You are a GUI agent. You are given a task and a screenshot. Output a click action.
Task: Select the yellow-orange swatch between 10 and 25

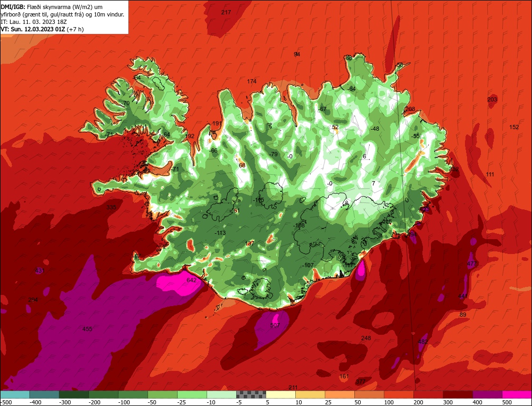point(310,394)
